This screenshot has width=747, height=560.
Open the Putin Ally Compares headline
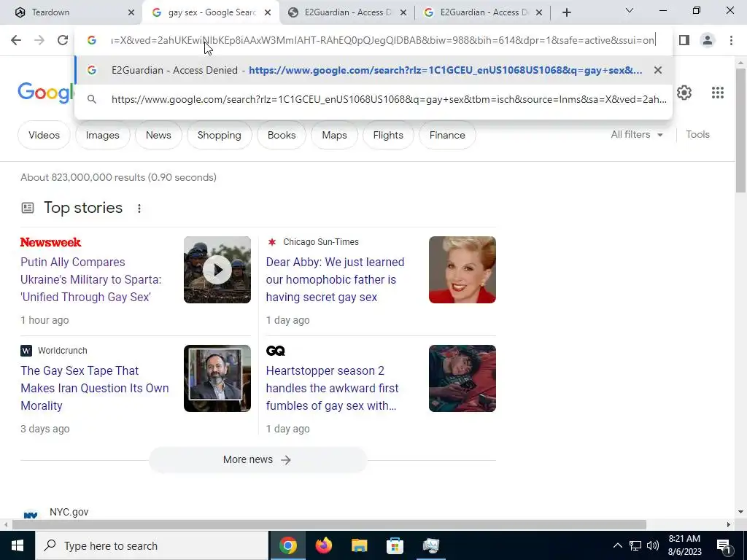pyautogui.click(x=91, y=279)
